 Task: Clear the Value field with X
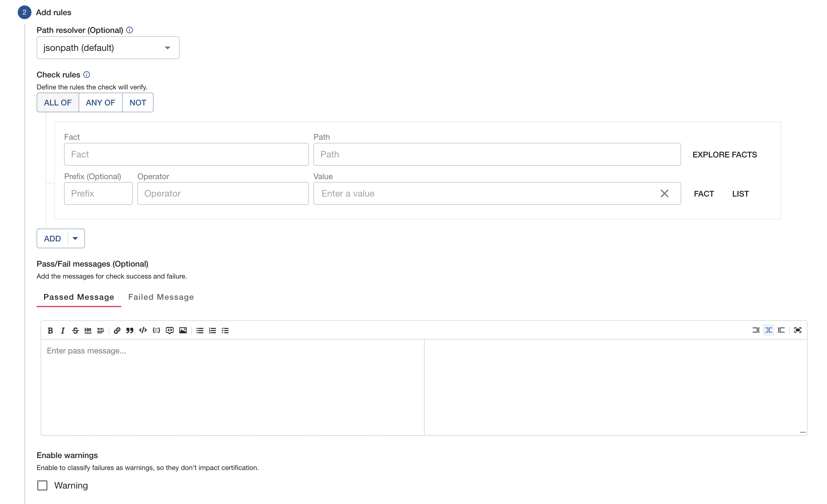click(664, 193)
